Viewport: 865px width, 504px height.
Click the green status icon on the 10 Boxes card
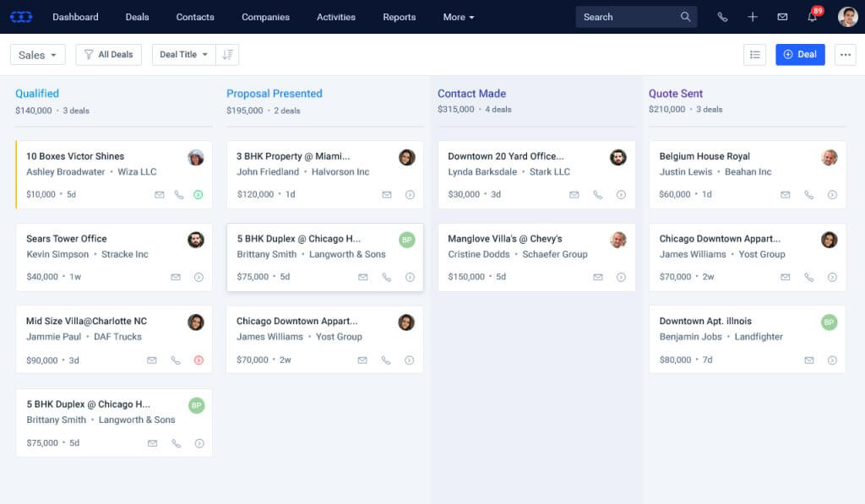199,194
